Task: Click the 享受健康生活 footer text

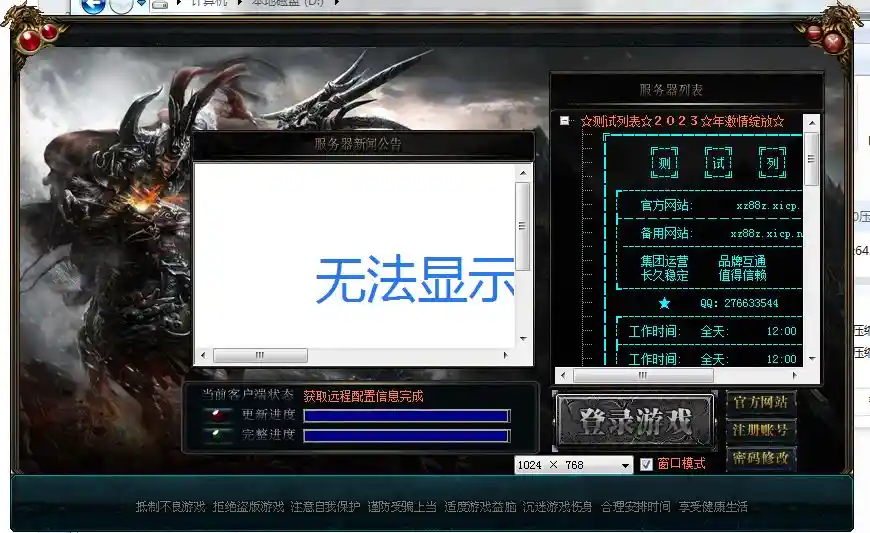Action: click(x=713, y=506)
